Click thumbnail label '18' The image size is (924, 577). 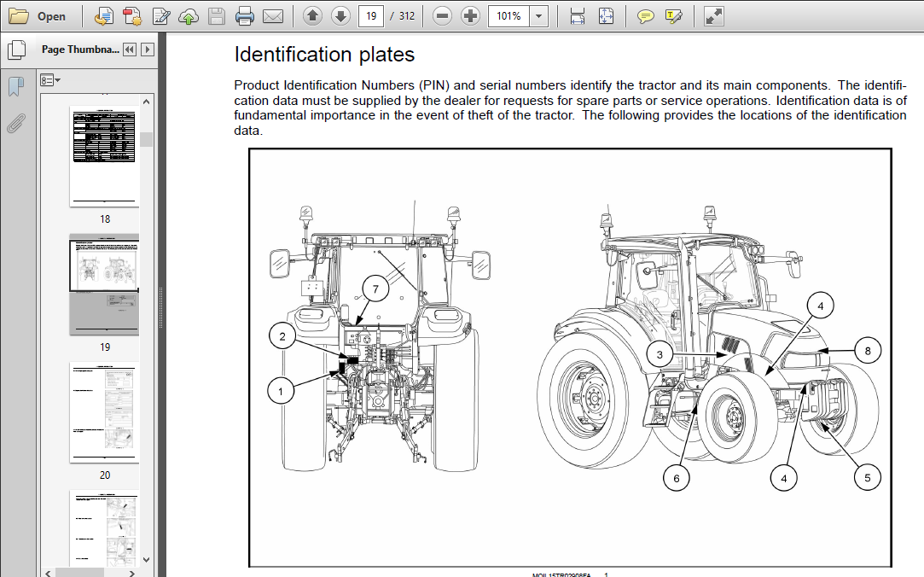point(105,219)
